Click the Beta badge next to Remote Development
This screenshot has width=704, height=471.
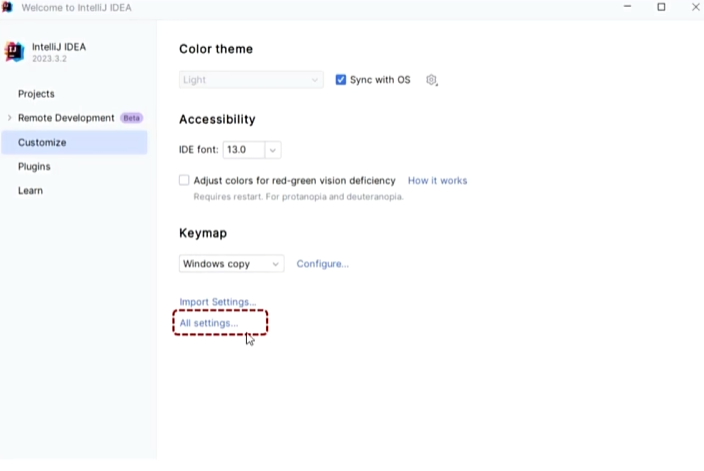click(132, 118)
